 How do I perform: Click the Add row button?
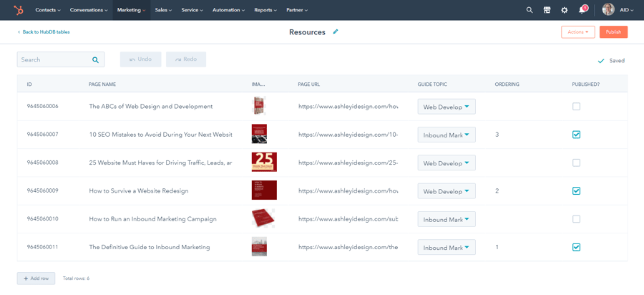point(36,278)
